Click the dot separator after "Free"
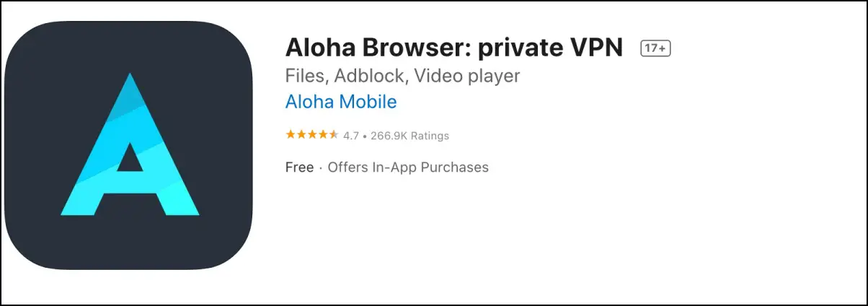Viewport: 868px width, 306px height. (321, 167)
